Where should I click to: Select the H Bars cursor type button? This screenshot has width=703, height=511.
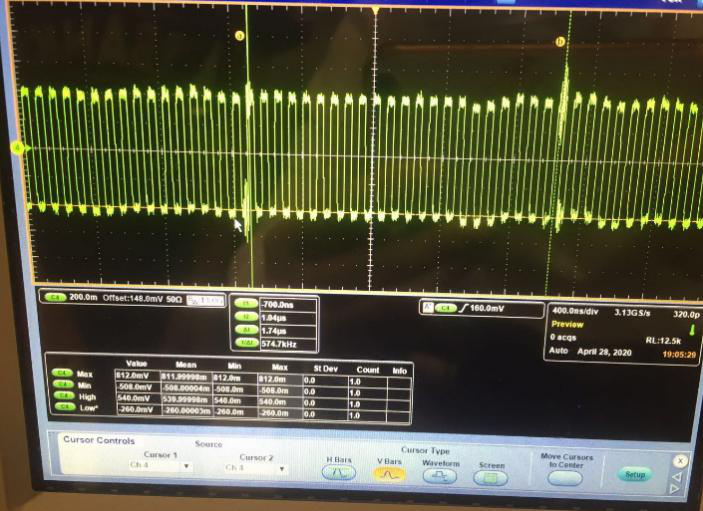coord(339,472)
